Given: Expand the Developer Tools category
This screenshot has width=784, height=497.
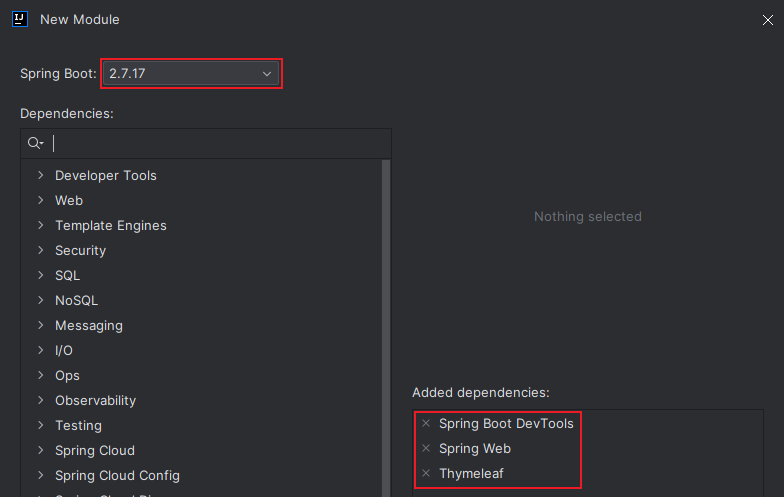Looking at the screenshot, I should pyautogui.click(x=41, y=175).
